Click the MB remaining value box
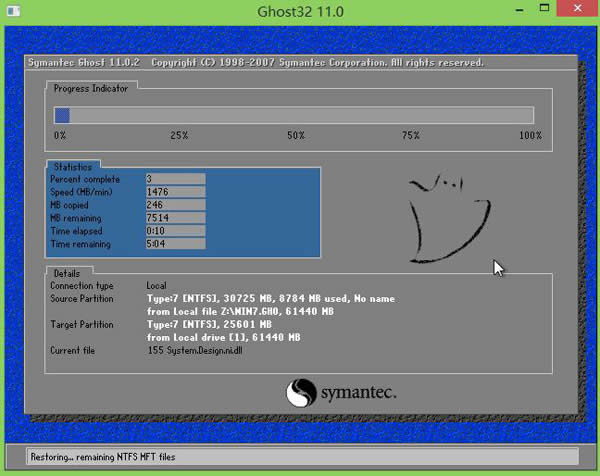The image size is (600, 476). point(175,217)
